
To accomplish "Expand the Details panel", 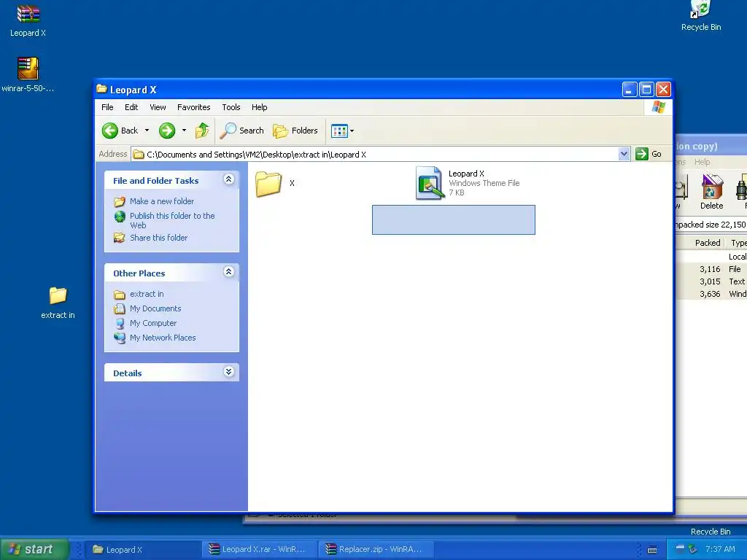I will click(228, 371).
